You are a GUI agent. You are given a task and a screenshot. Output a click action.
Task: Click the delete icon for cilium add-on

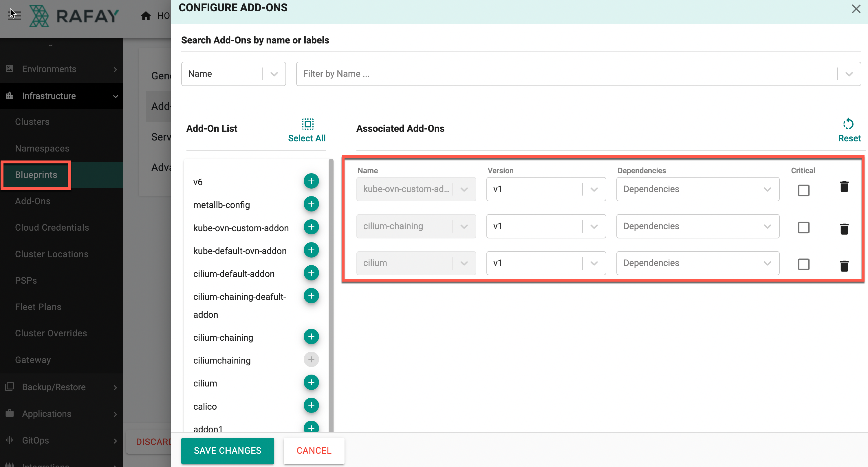[x=844, y=264]
